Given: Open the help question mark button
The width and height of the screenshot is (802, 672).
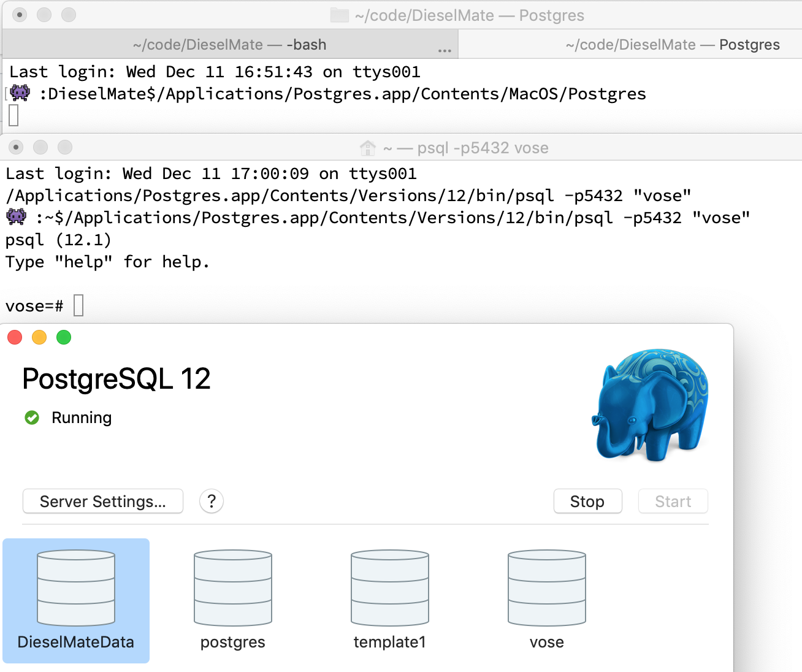Looking at the screenshot, I should click(212, 502).
